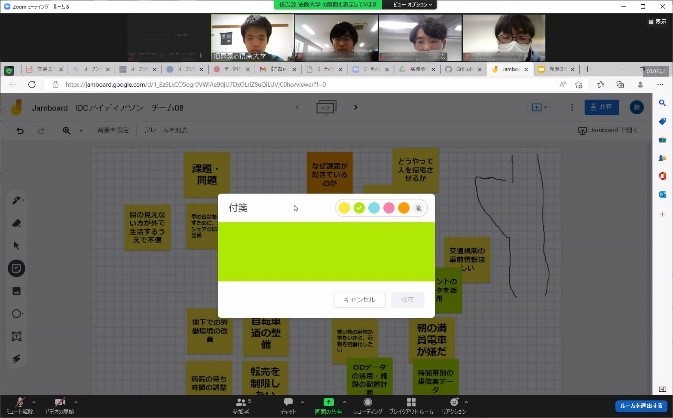Screen dimensions: 673x418
Task: Pick the blue sticky note color
Action: click(x=374, y=208)
